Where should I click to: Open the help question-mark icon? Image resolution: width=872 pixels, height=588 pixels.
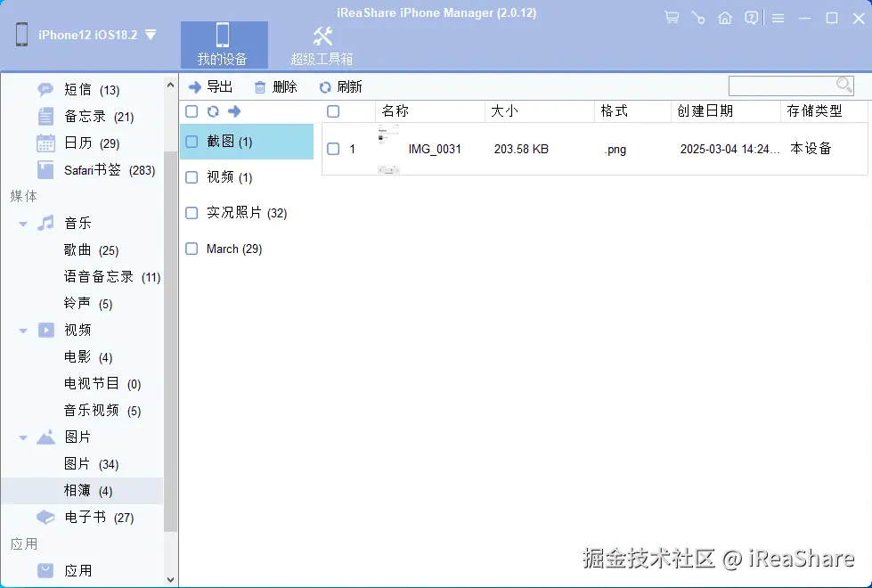(751, 17)
